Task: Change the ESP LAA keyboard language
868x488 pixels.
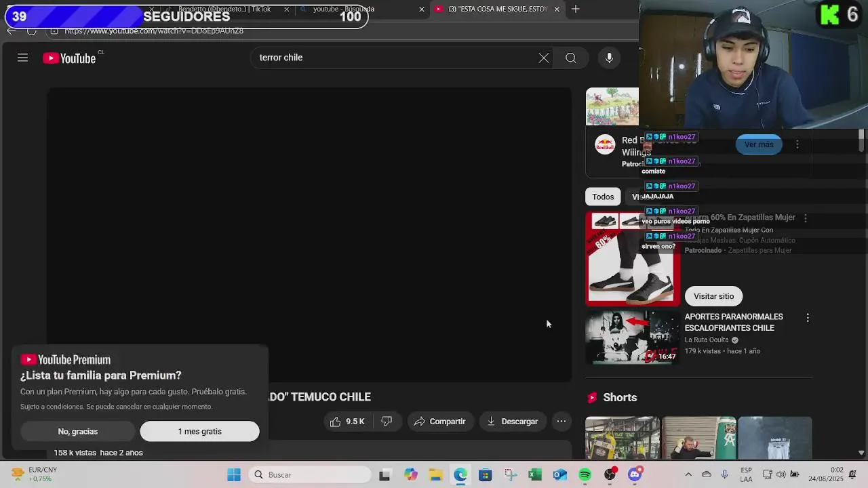Action: [746, 474]
